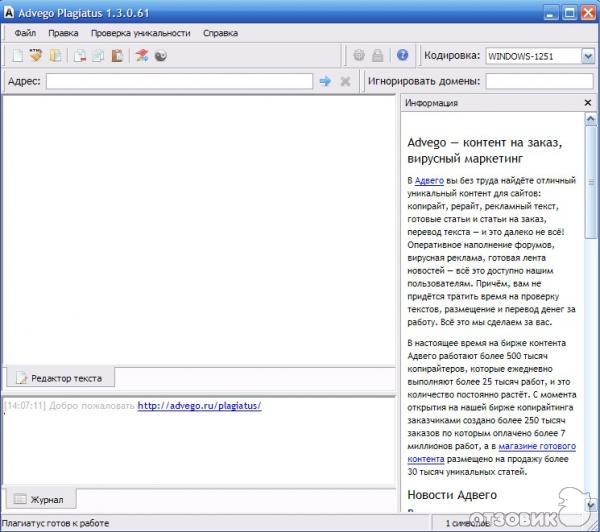Open the Справка menu

click(x=220, y=33)
